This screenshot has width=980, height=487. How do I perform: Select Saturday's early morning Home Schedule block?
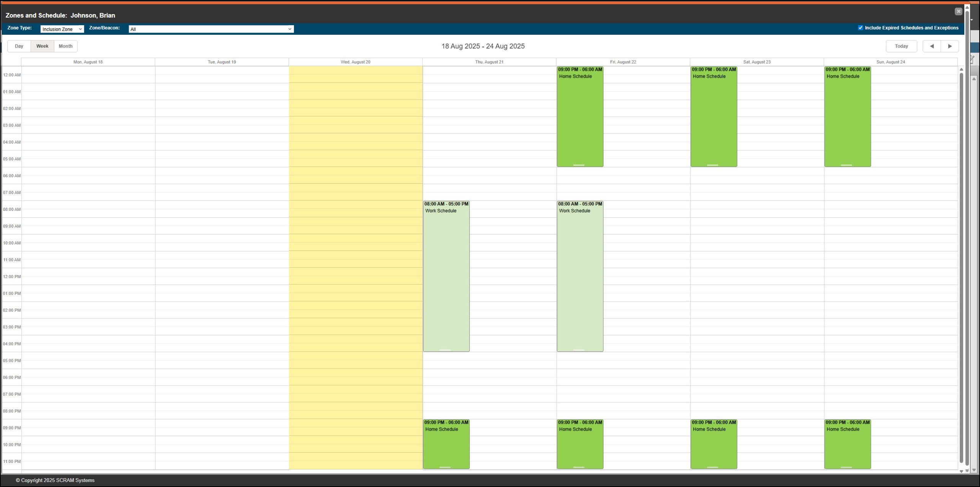click(x=714, y=117)
